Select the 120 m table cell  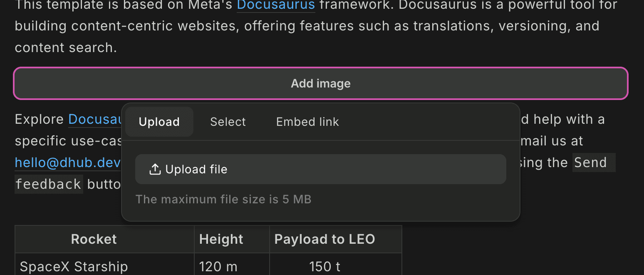click(218, 266)
